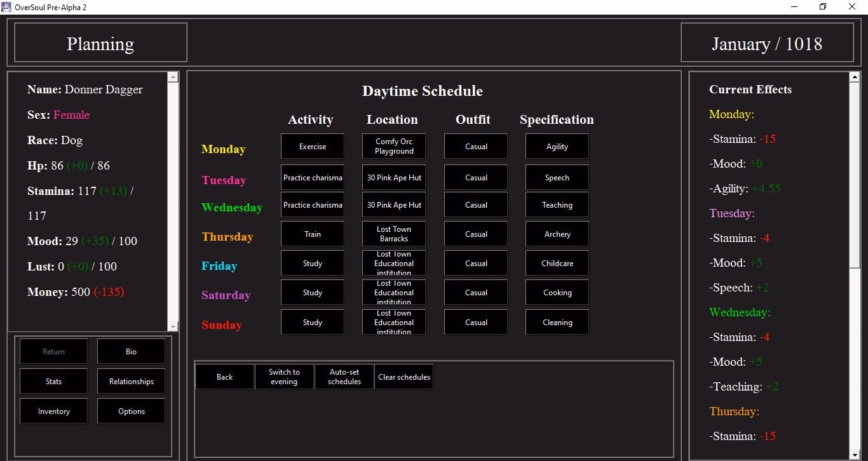Change Friday's Casual outfit
Viewport: 868px width, 461px height.
click(x=476, y=263)
